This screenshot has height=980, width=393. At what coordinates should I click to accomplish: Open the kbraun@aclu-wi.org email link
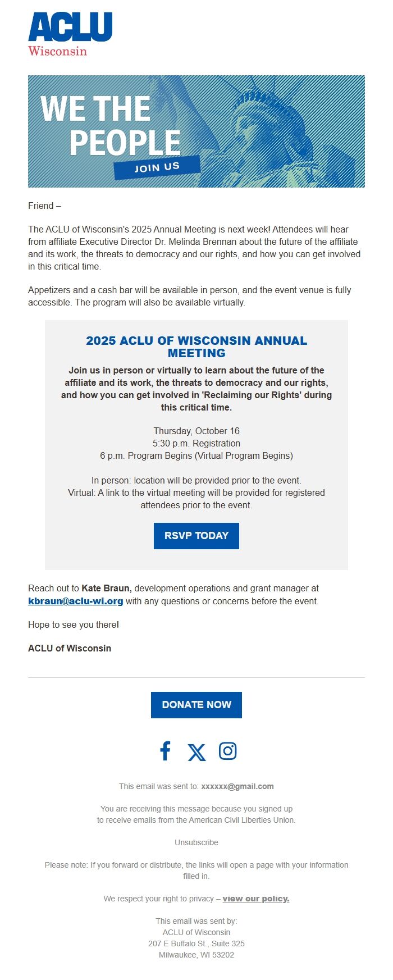tap(76, 601)
